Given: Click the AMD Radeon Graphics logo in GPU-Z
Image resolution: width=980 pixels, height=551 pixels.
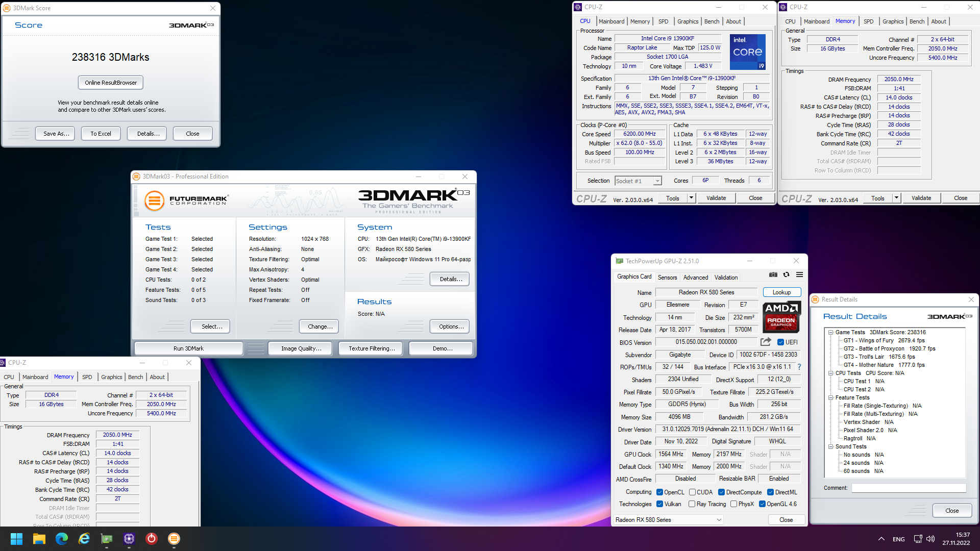Looking at the screenshot, I should click(x=781, y=317).
